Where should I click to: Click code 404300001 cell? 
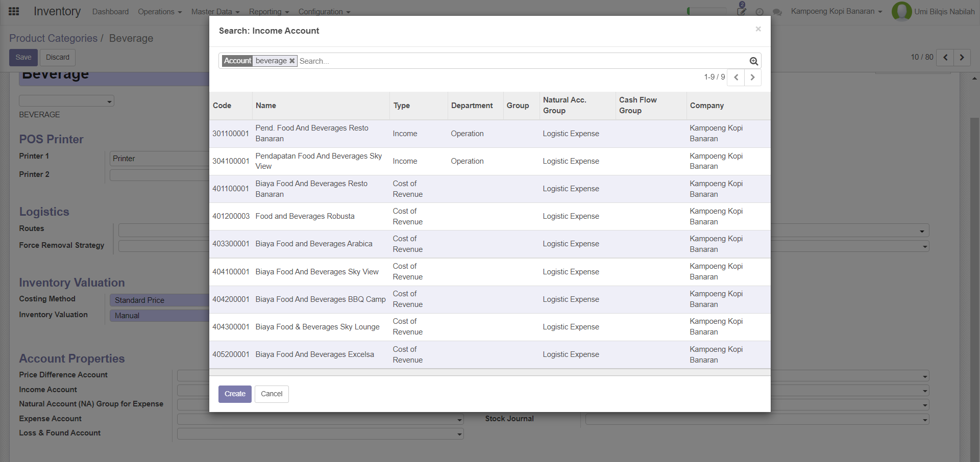tap(231, 327)
